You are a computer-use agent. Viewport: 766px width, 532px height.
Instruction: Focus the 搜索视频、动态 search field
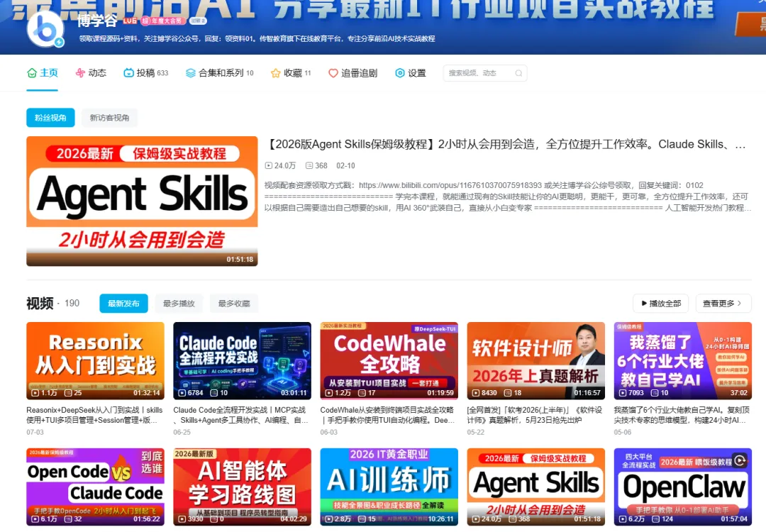pos(484,73)
